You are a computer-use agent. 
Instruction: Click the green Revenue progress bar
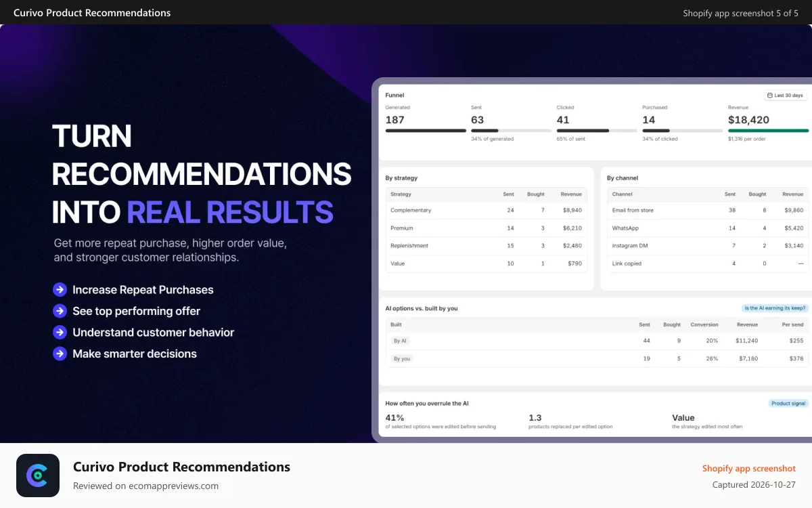768,130
